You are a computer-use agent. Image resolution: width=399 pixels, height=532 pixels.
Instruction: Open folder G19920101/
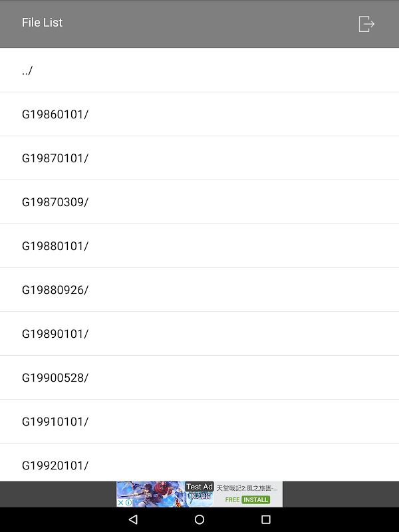(x=199, y=462)
